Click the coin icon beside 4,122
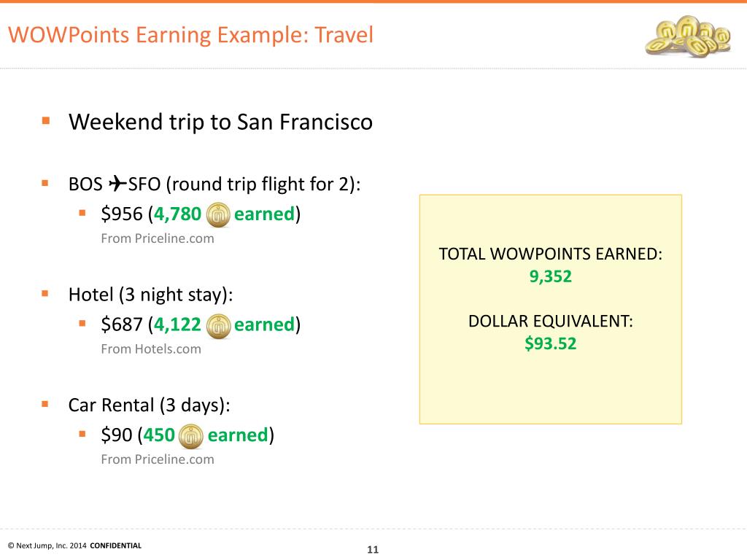 218,326
